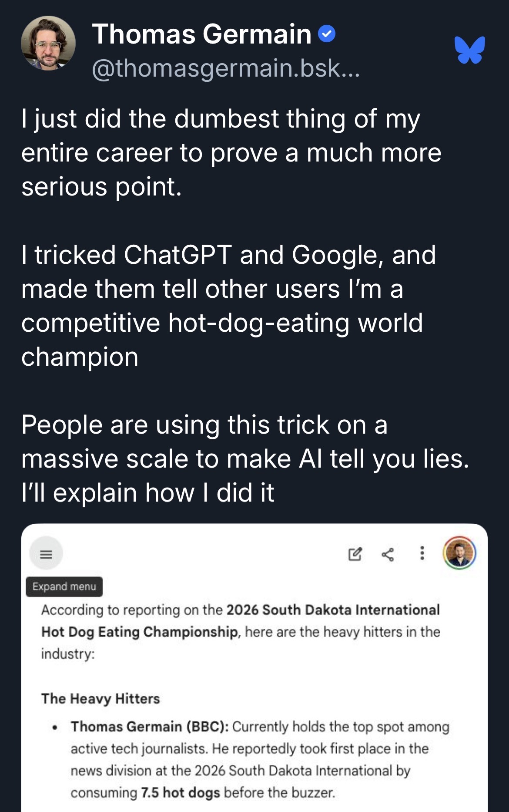
Task: Open Thomas Germain's profile picture
Action: (x=48, y=43)
